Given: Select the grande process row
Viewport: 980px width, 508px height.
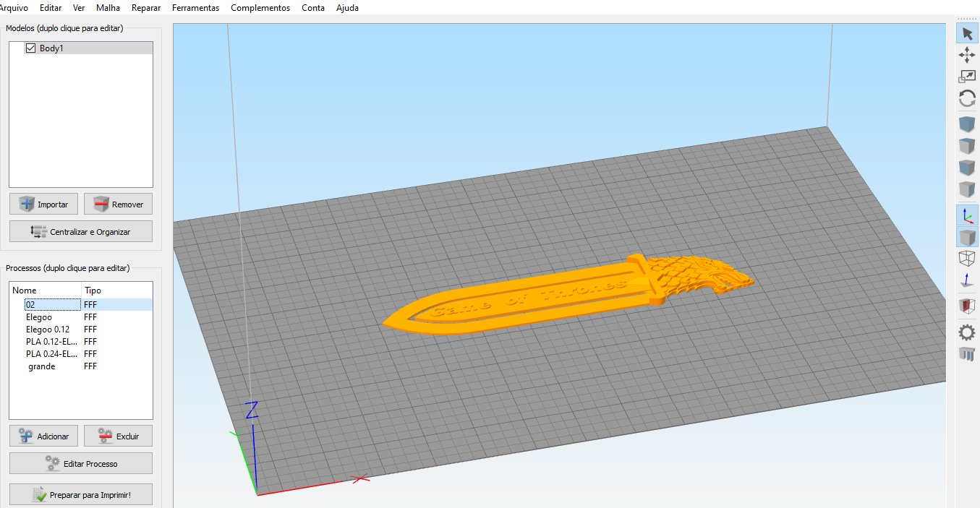Looking at the screenshot, I should [81, 366].
